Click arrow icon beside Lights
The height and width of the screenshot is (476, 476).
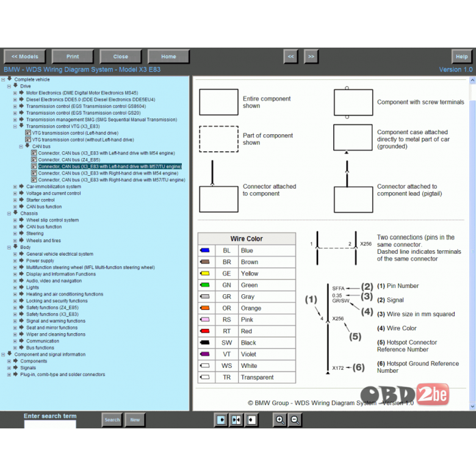[x=21, y=287]
